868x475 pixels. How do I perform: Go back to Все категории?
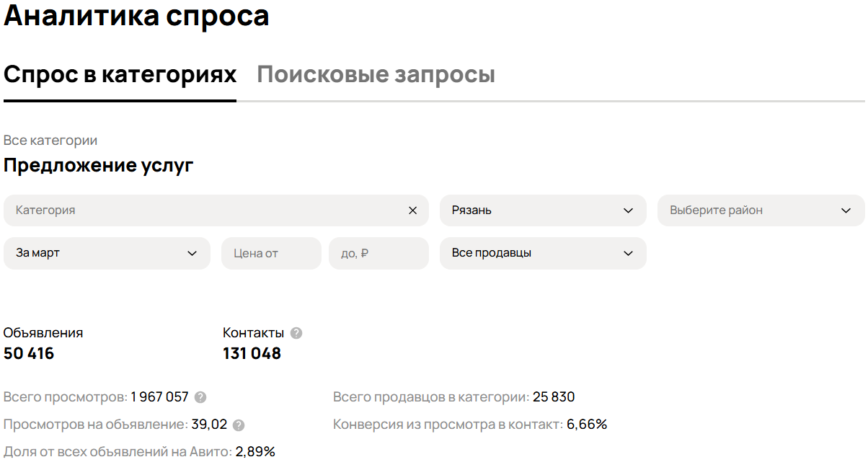(x=50, y=141)
